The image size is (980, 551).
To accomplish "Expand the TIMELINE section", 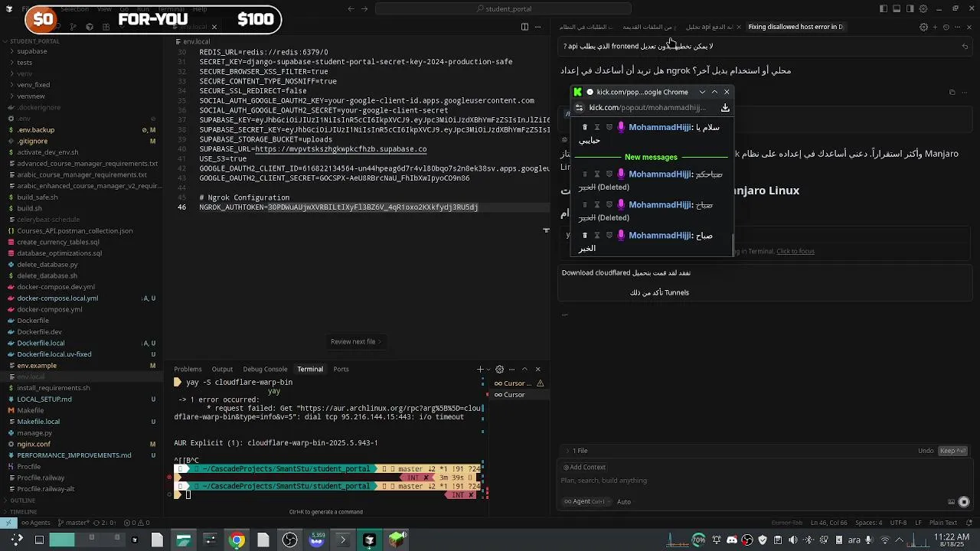I will click(x=24, y=511).
